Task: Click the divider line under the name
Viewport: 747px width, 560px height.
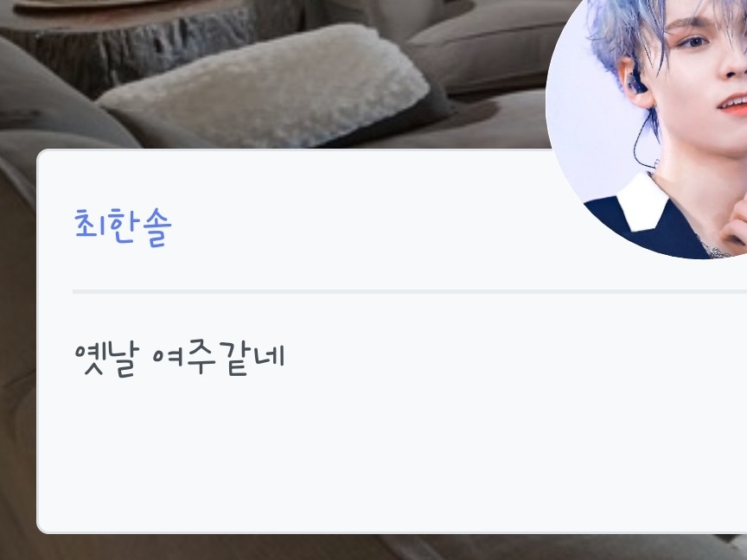Action: [410, 291]
